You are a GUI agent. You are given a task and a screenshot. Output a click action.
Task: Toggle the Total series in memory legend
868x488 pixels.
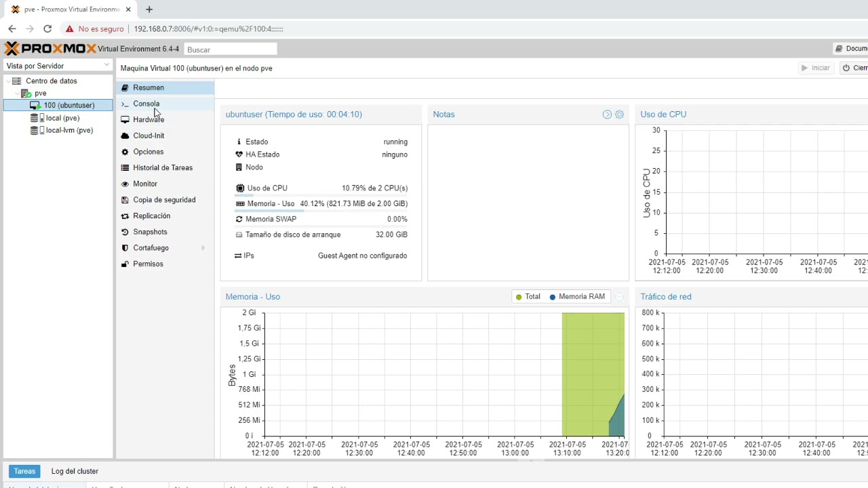coord(528,297)
